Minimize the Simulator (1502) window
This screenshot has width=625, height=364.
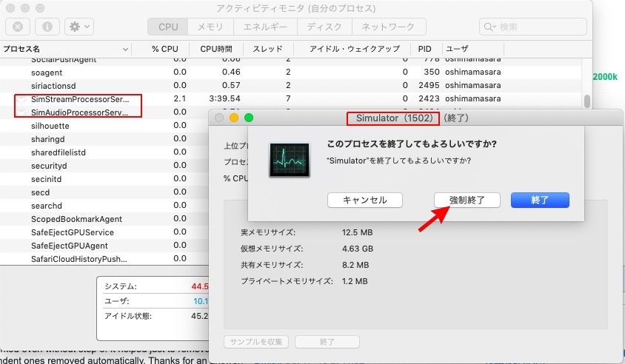[x=234, y=118]
